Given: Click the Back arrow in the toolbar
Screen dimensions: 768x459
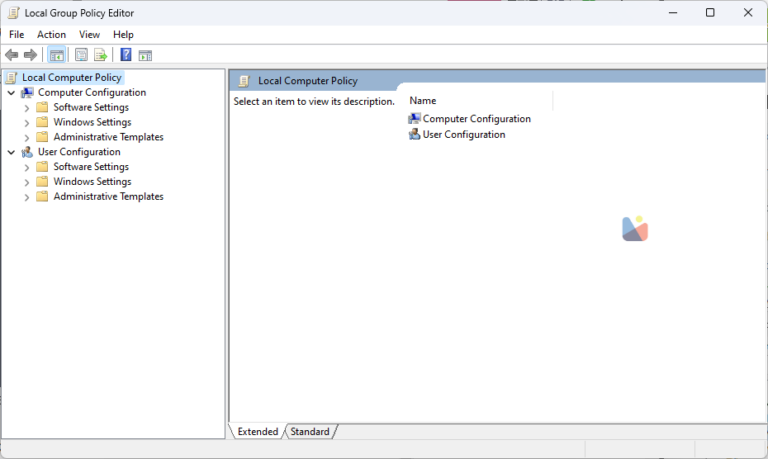Looking at the screenshot, I should pyautogui.click(x=12, y=55).
